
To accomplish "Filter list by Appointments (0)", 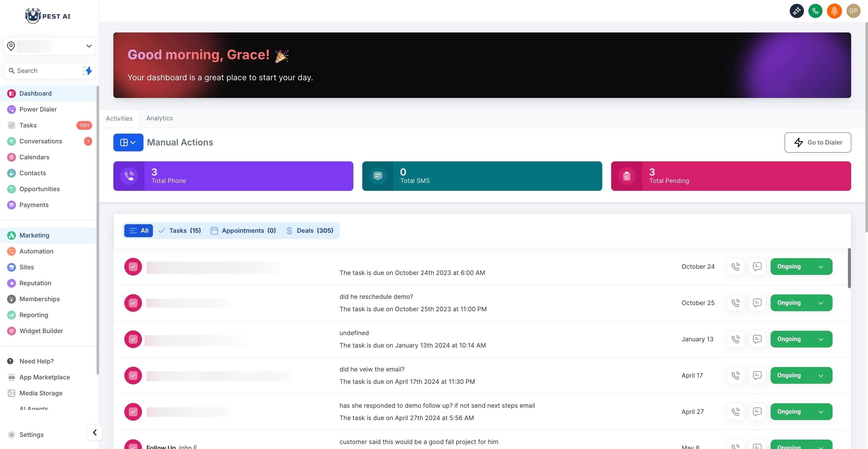I will [x=243, y=231].
